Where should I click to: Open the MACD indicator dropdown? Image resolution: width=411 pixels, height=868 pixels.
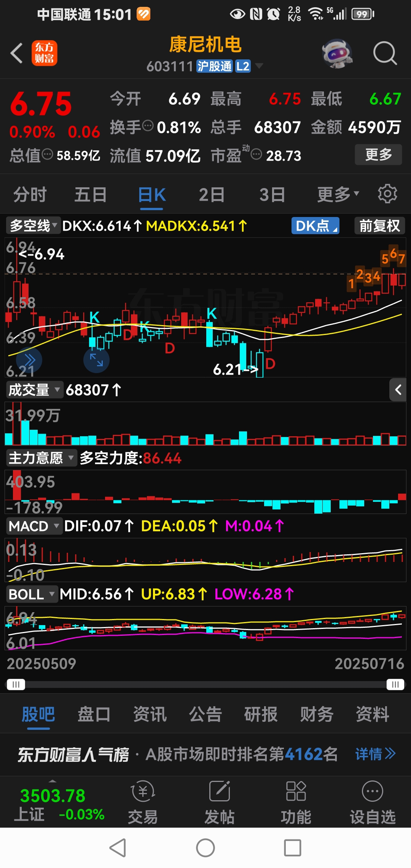[34, 526]
